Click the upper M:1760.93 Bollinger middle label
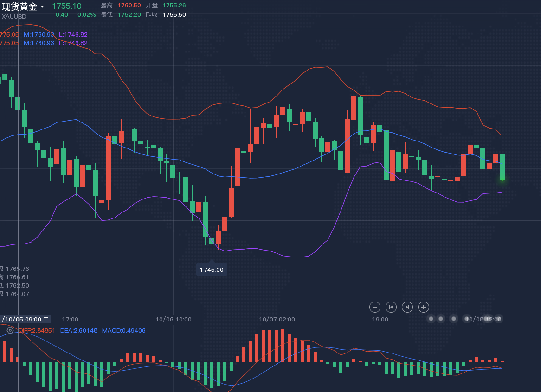This screenshot has width=541, height=392. (39, 34)
